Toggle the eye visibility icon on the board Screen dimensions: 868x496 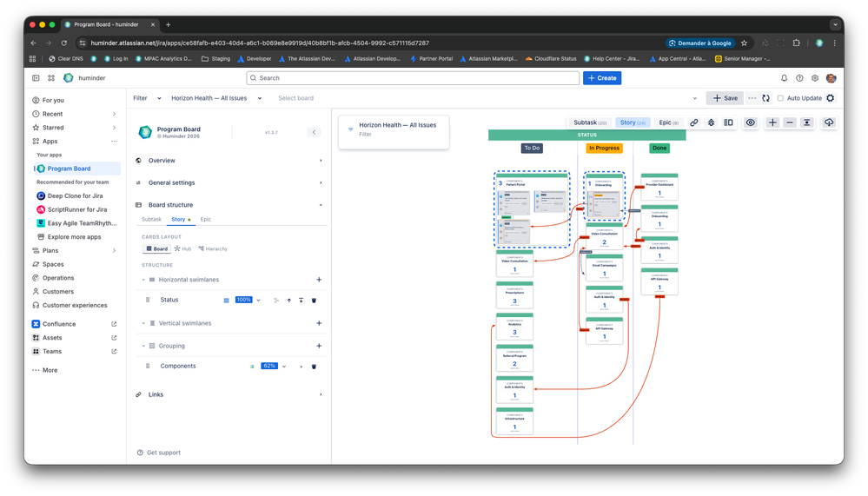pyautogui.click(x=750, y=122)
